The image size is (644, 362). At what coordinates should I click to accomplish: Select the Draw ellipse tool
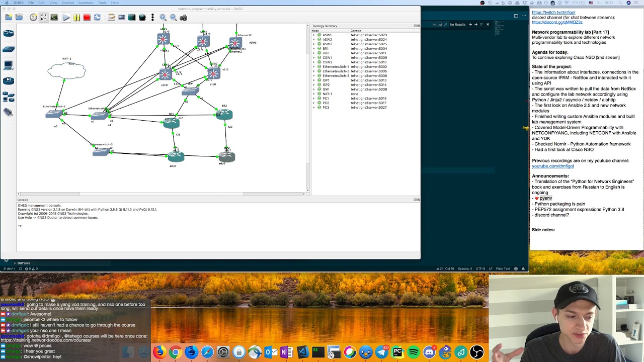(x=142, y=18)
